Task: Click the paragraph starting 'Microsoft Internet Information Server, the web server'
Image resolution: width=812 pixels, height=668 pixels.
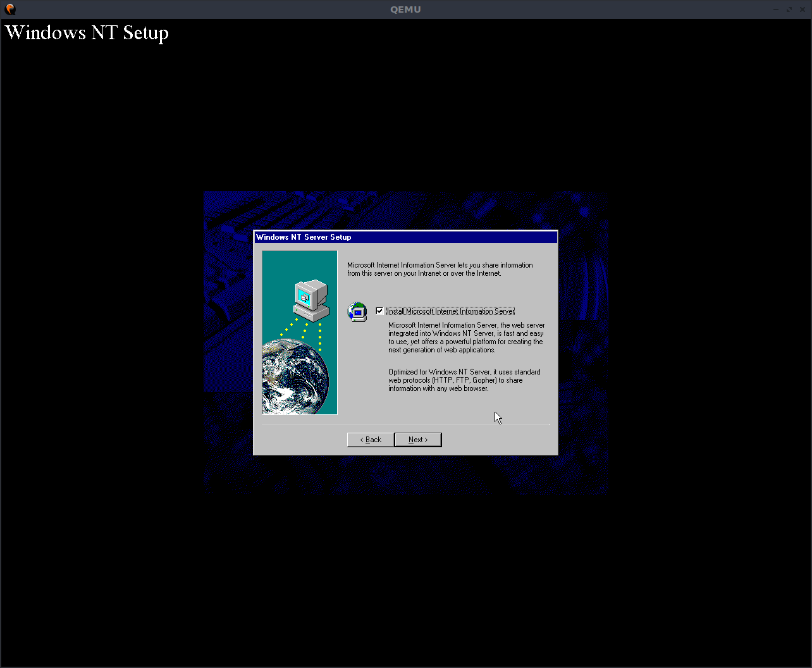Action: coord(466,337)
